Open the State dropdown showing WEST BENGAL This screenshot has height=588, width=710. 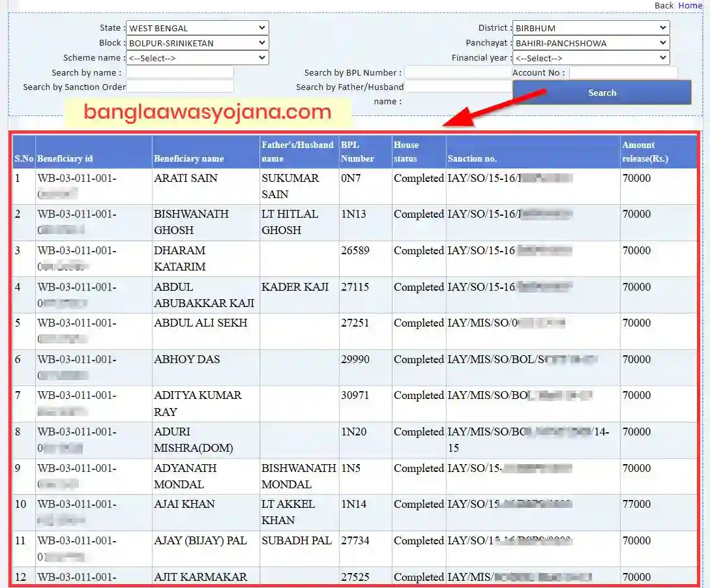coord(198,28)
